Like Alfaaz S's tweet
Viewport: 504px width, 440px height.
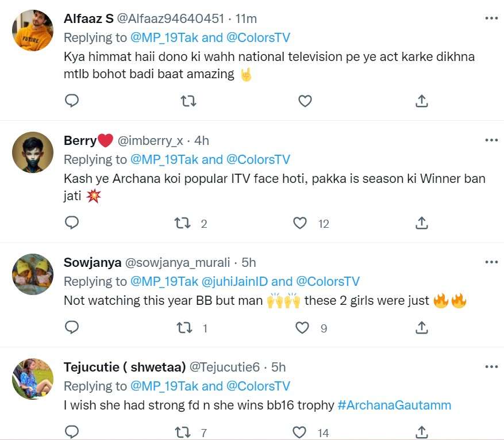(x=305, y=101)
